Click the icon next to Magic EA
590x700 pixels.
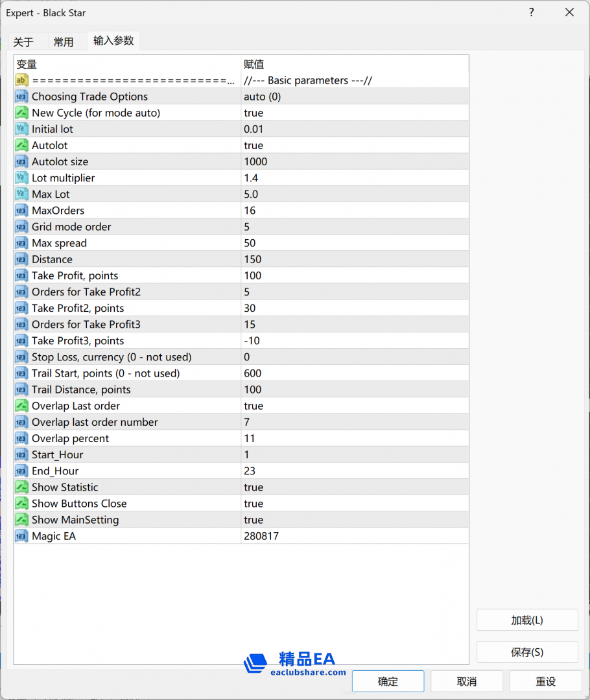21,536
